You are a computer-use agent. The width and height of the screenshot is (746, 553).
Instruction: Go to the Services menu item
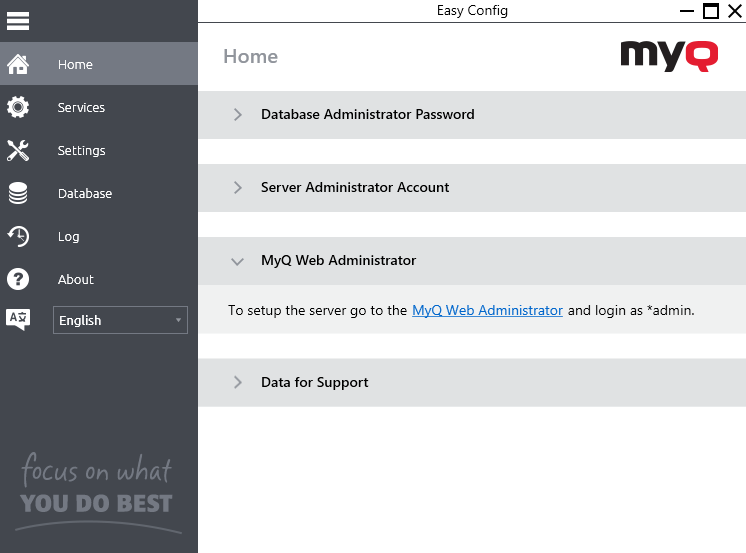click(81, 108)
